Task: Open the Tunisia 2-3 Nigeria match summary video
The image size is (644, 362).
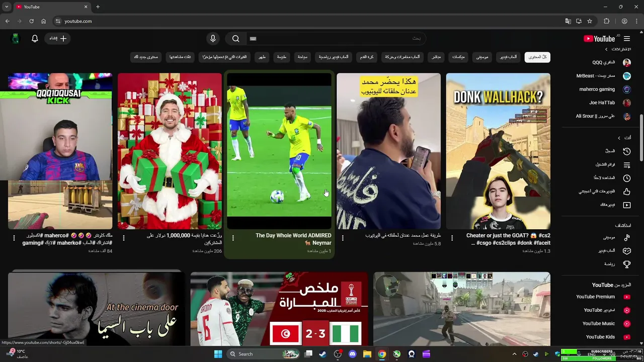Action: tap(279, 309)
